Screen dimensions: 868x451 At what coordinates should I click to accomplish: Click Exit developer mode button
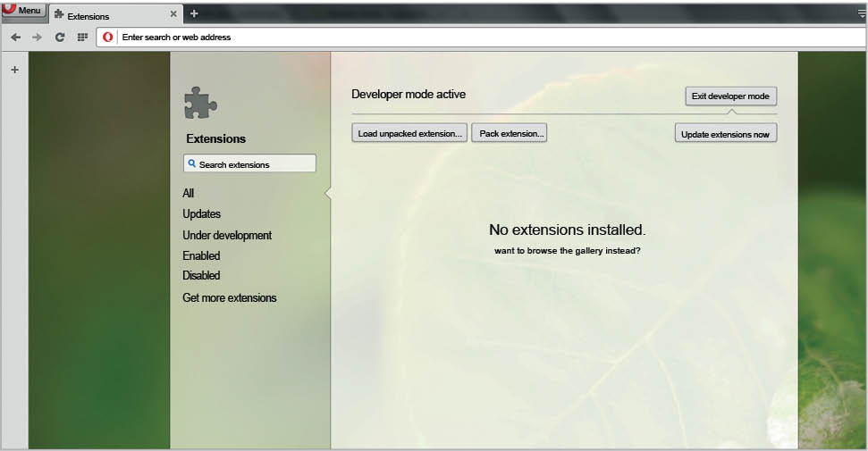(x=730, y=96)
